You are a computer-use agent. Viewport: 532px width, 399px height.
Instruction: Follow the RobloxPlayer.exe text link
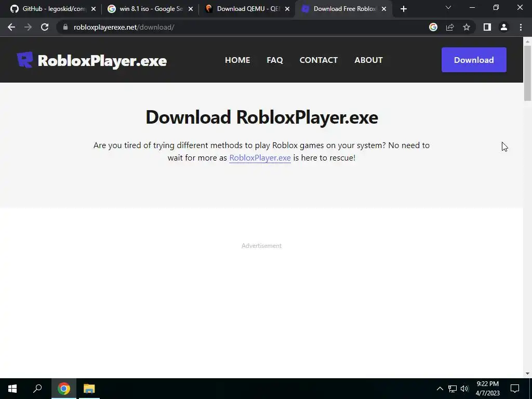[260, 158]
